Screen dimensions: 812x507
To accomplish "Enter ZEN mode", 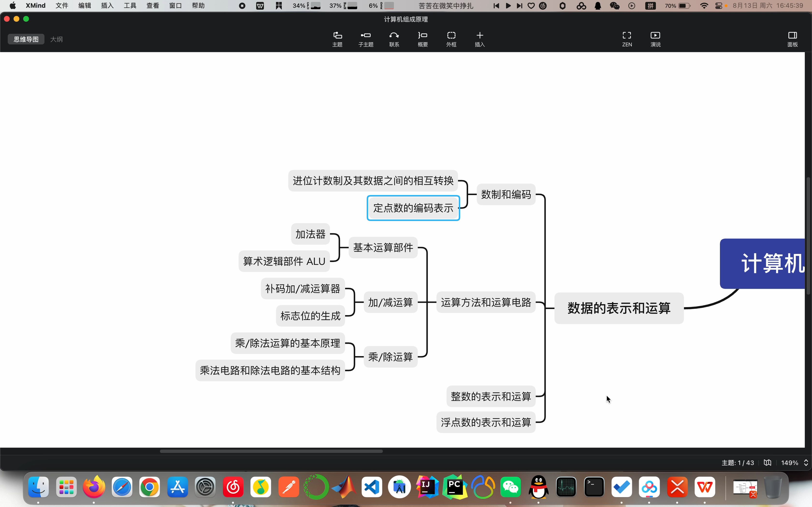I will click(626, 39).
